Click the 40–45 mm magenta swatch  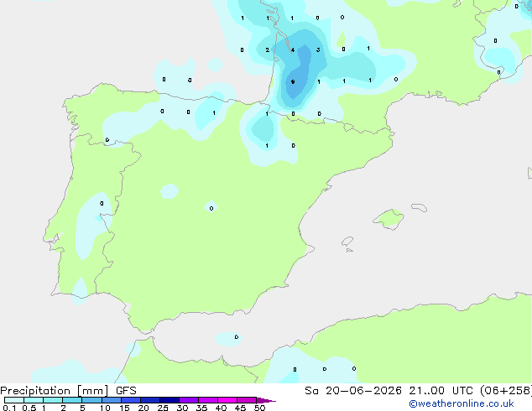click(x=227, y=400)
